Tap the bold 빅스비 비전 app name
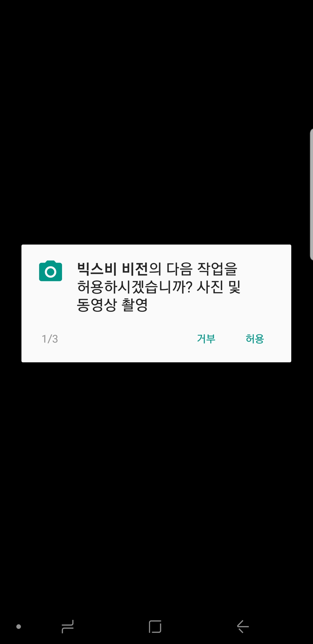Viewport: 313px width, 644px height. pos(112,269)
